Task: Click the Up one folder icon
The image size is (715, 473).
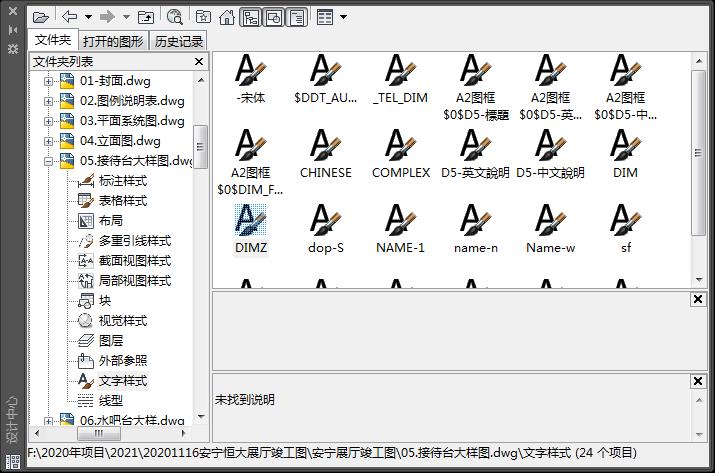Action: tap(146, 17)
